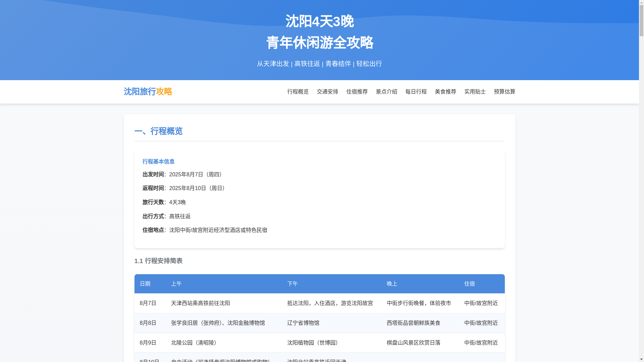Click the 1.1 行程安排简表 subheading
Image resolution: width=644 pixels, height=362 pixels.
[x=158, y=261]
